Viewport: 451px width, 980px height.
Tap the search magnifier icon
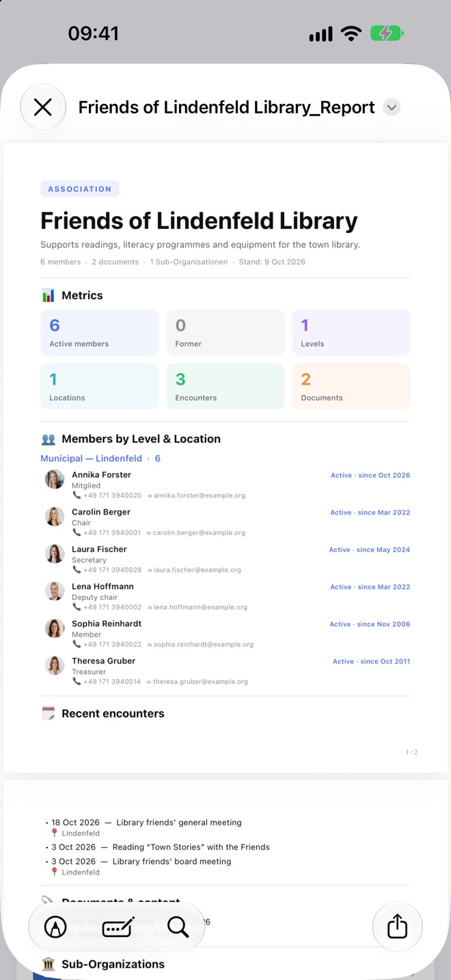coord(178,927)
